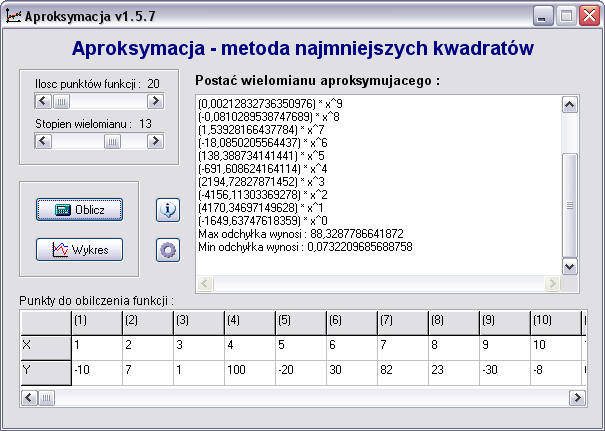This screenshot has width=605, height=431.
Task: Select the Y cell containing 100
Action: click(249, 370)
